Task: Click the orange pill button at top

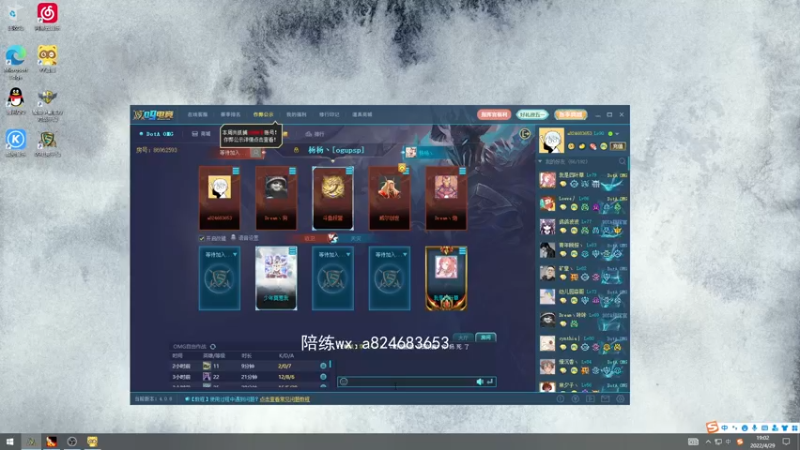Action: pos(570,114)
